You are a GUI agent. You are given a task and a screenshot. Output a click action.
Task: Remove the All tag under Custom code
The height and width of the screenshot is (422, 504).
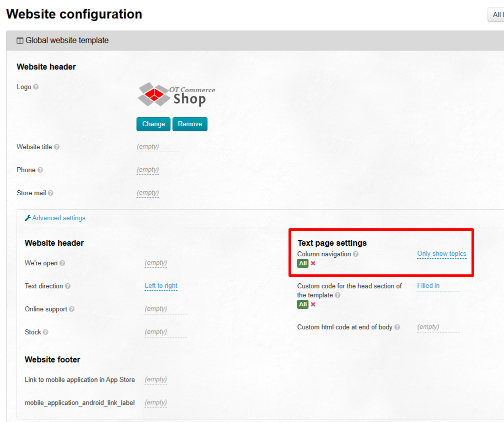[x=313, y=304]
